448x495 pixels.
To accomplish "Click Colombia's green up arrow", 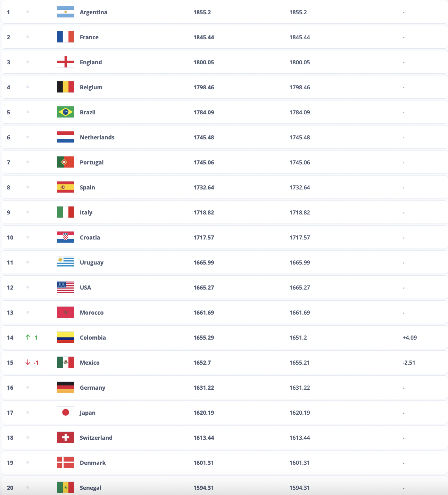I will pyautogui.click(x=28, y=337).
